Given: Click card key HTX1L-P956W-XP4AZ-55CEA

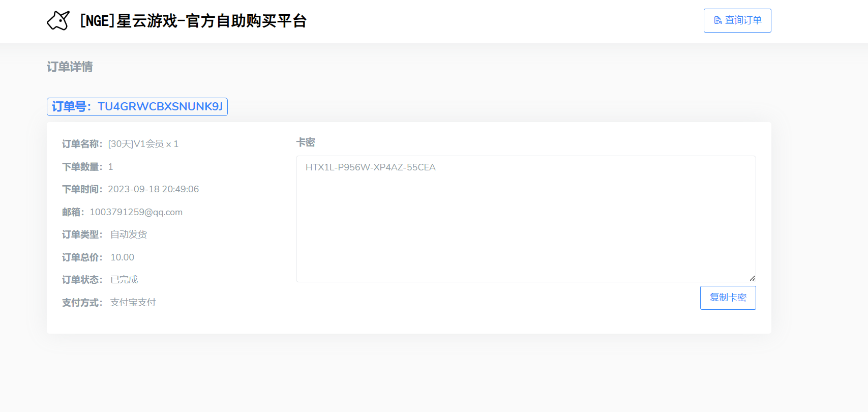Looking at the screenshot, I should tap(371, 167).
